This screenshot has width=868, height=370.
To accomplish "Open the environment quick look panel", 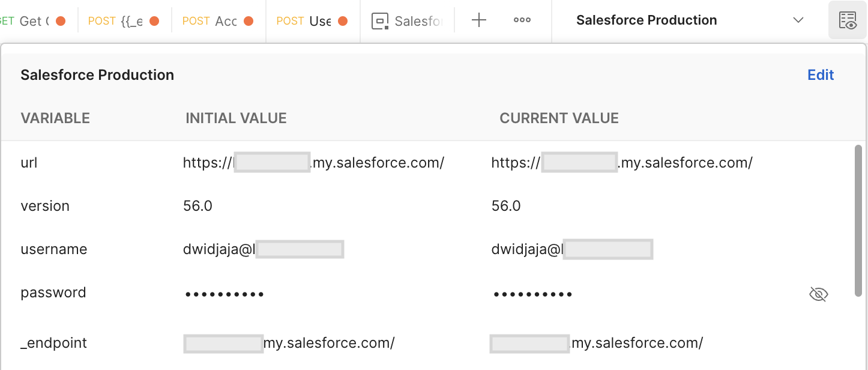I will tap(847, 20).
